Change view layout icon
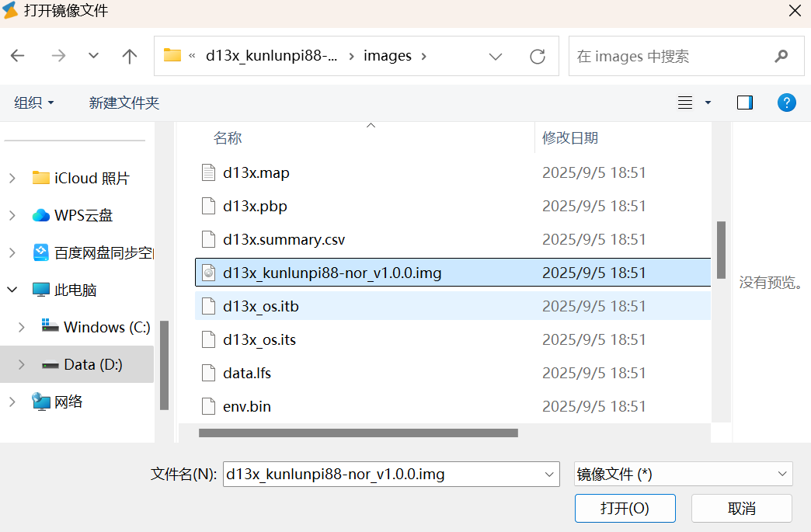811x532 pixels. (685, 103)
